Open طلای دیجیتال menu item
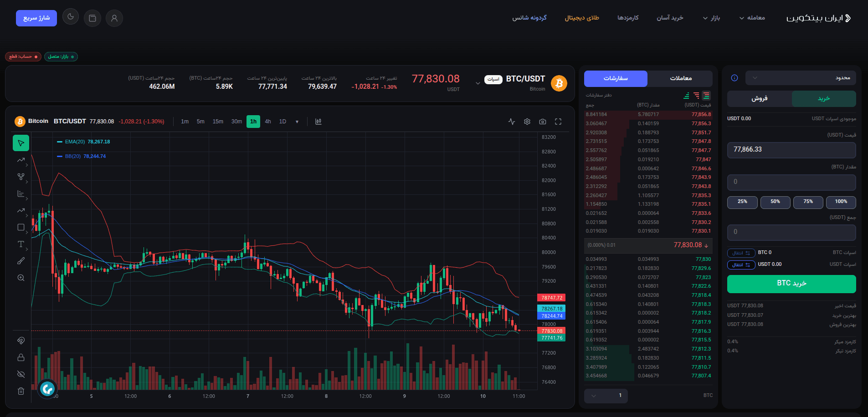The height and width of the screenshot is (417, 868). coord(582,18)
